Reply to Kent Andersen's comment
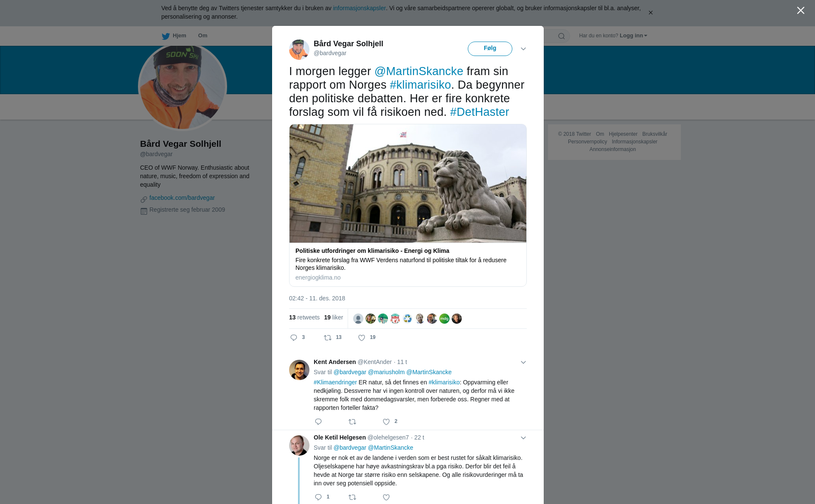Image resolution: width=815 pixels, height=504 pixels. click(318, 422)
